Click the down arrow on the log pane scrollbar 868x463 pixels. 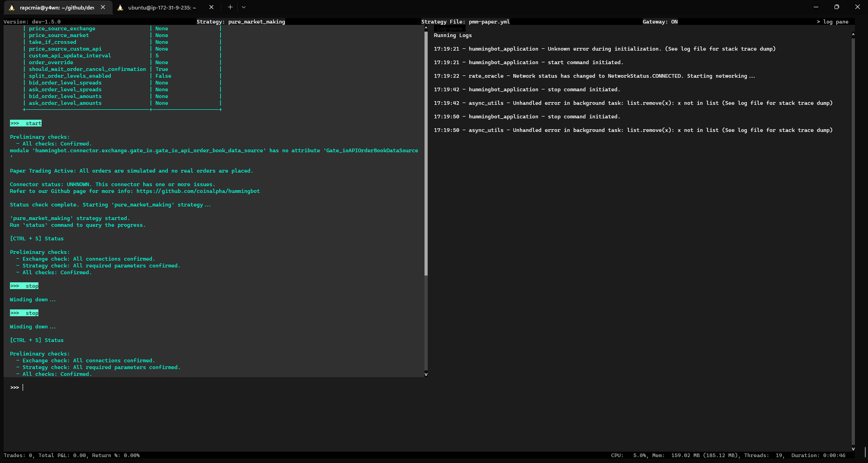click(x=853, y=449)
